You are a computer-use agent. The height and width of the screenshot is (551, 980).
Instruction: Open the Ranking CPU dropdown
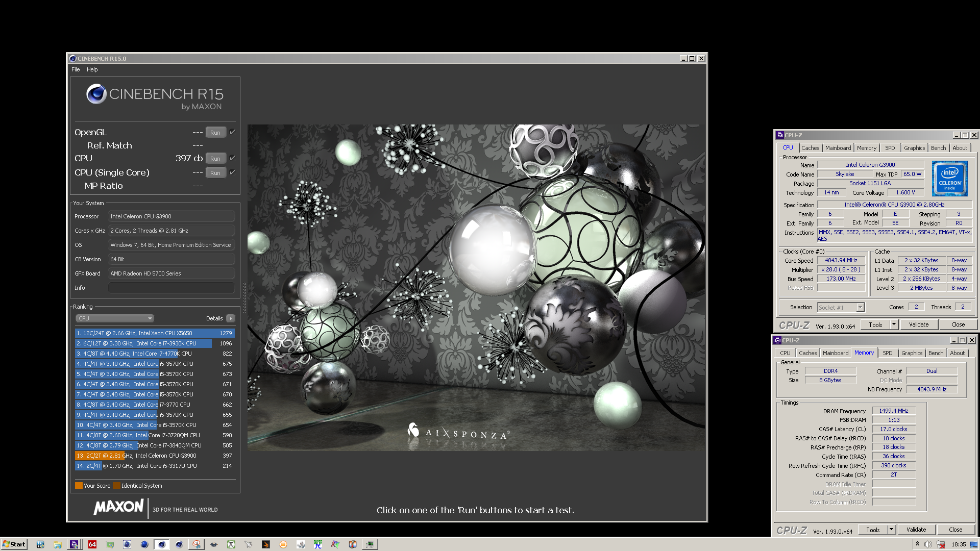click(115, 318)
